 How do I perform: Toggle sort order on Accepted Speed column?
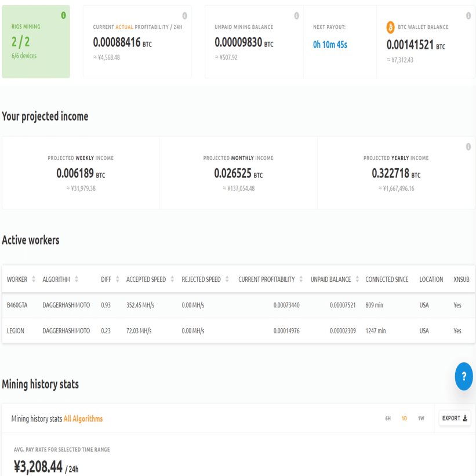[172, 279]
